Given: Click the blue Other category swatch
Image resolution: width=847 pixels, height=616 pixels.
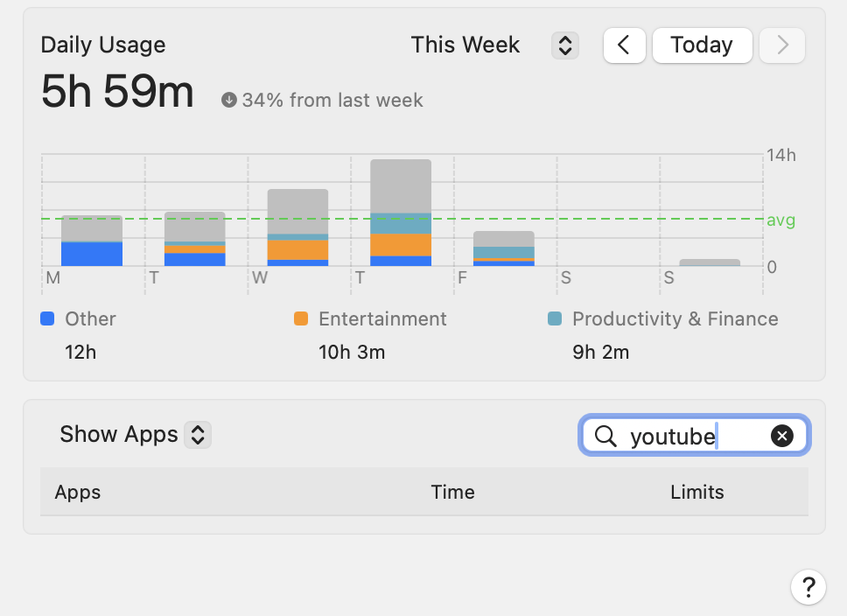Looking at the screenshot, I should pos(48,319).
